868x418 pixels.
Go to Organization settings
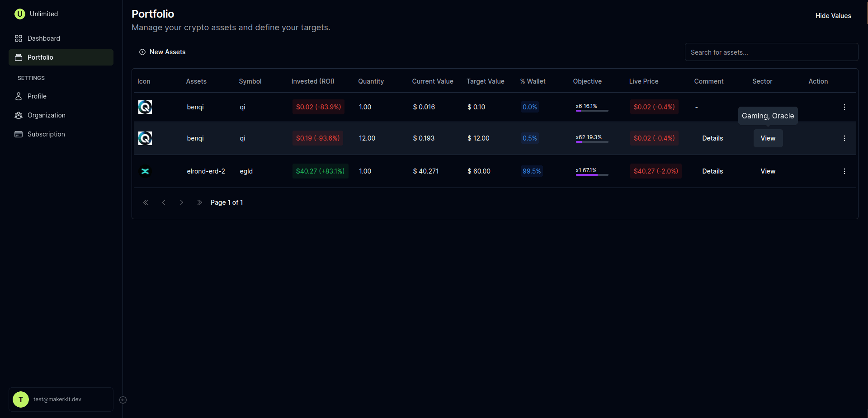61,115
